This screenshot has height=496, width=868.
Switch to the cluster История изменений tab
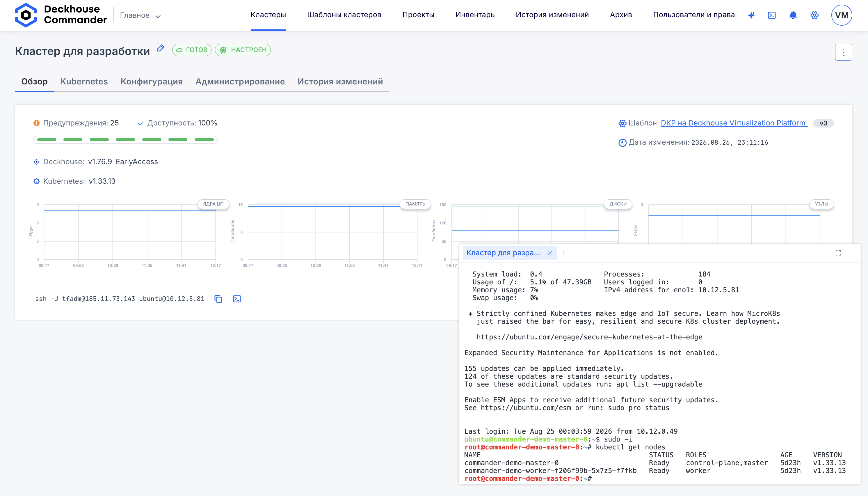[340, 82]
